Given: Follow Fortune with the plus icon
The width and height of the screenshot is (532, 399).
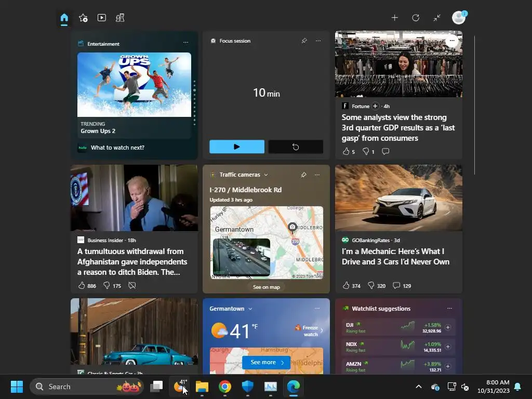Looking at the screenshot, I should click(375, 106).
